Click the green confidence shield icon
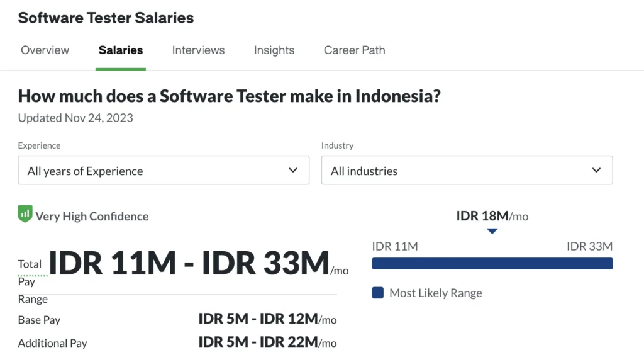The width and height of the screenshot is (644, 362). tap(25, 214)
